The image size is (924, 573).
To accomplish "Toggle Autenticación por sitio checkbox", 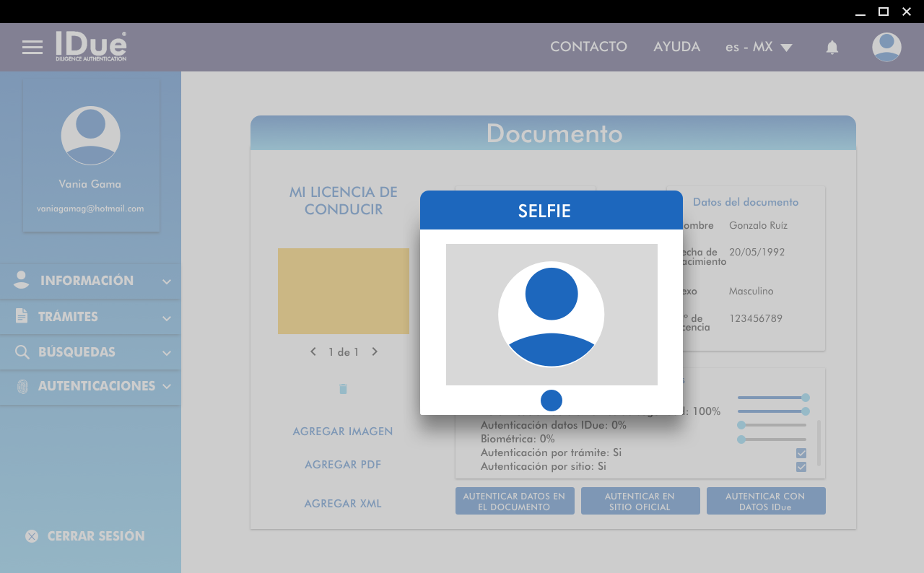I will [801, 467].
